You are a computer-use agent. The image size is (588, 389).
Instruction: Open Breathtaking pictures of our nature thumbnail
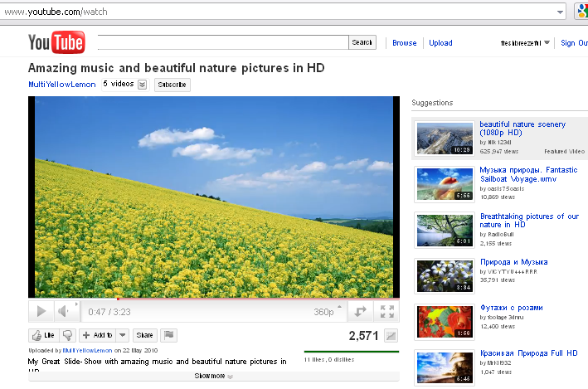click(x=445, y=231)
